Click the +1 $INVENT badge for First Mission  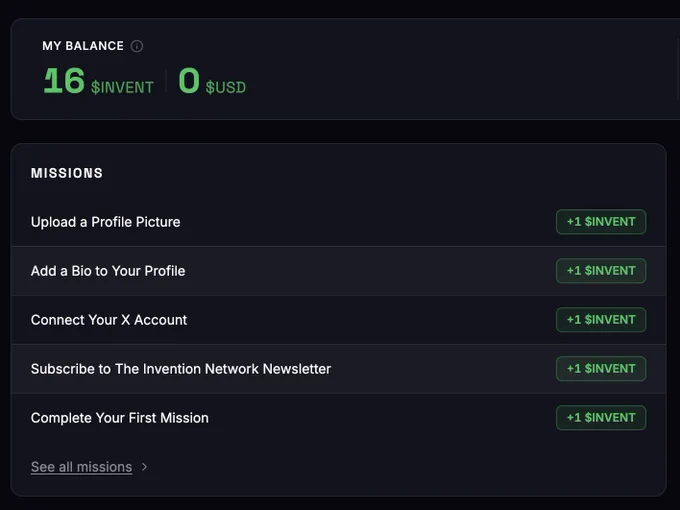[x=601, y=418]
